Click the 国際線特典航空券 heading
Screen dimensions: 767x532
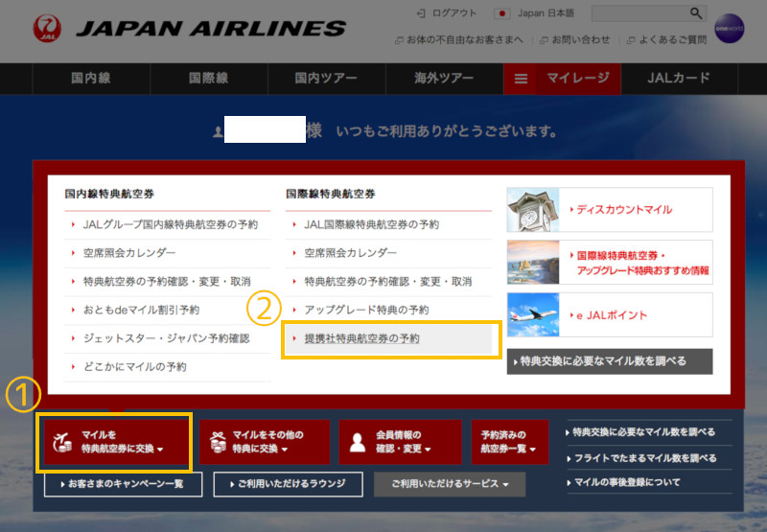pyautogui.click(x=330, y=195)
